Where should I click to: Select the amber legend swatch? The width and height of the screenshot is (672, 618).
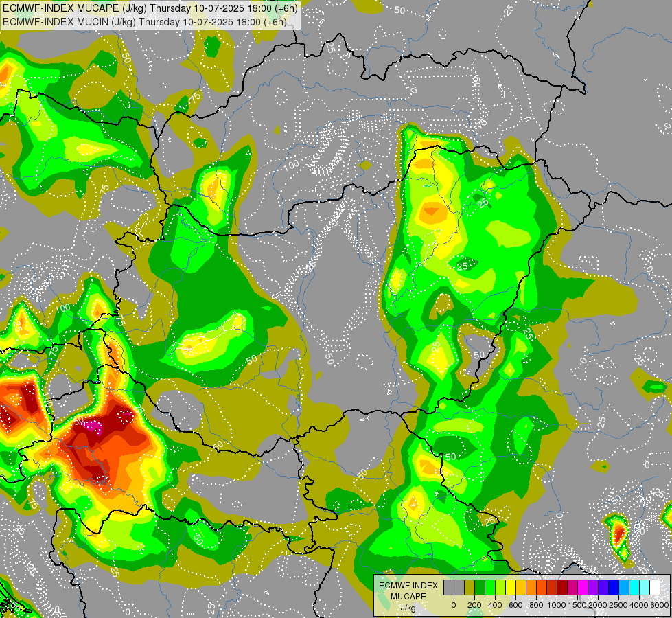tap(521, 588)
